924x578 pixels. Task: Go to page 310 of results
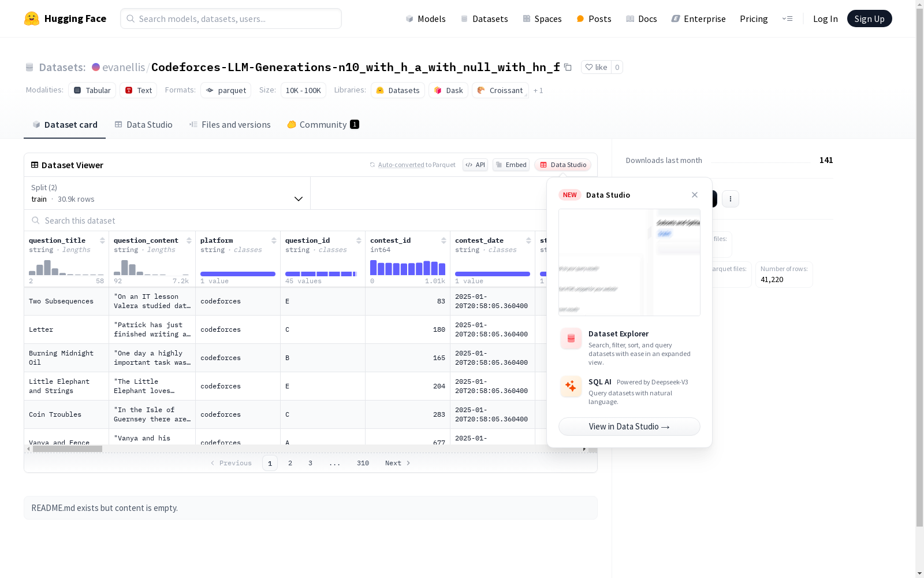pos(363,463)
